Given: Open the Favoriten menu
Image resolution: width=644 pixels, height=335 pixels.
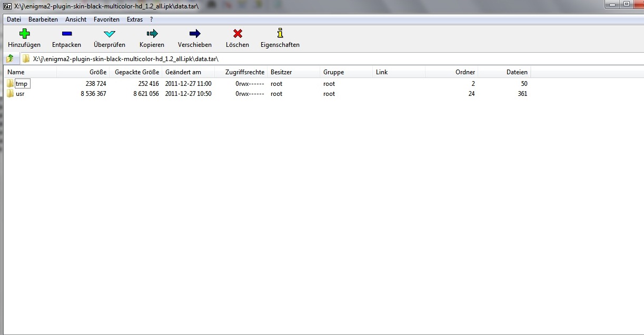Looking at the screenshot, I should coord(106,19).
